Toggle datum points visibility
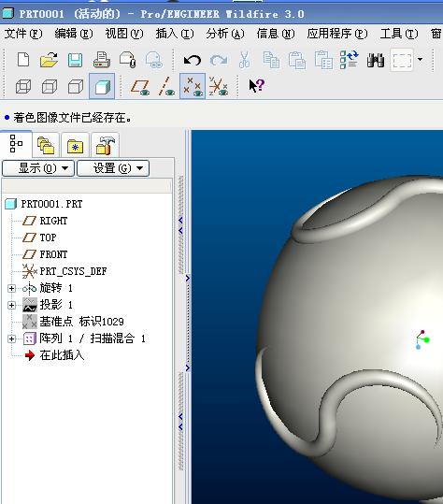Image resolution: width=443 pixels, height=504 pixels. 193,86
